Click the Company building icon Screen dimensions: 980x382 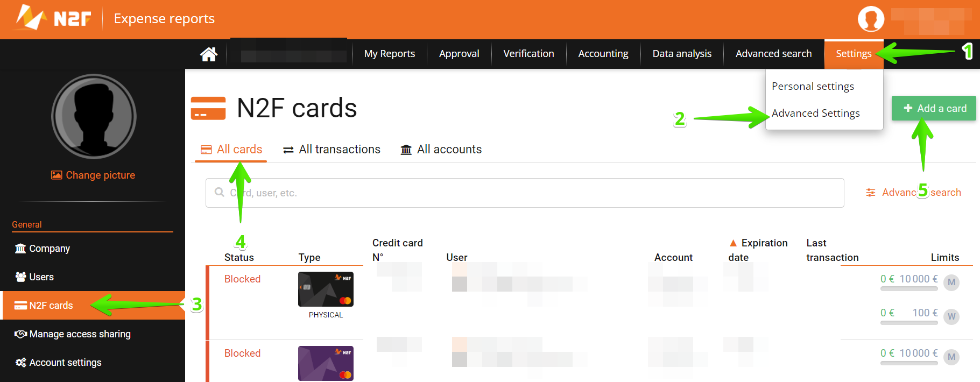point(20,248)
